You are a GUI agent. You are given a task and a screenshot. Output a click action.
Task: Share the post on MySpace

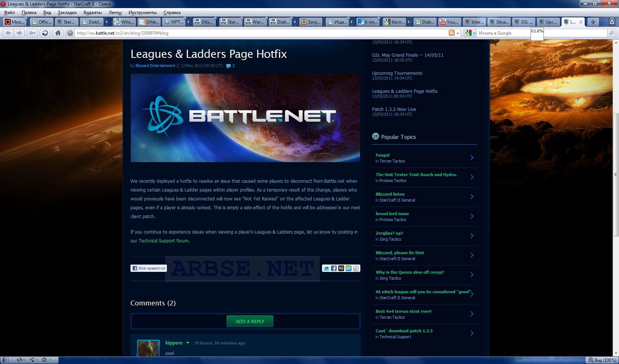coord(341,268)
